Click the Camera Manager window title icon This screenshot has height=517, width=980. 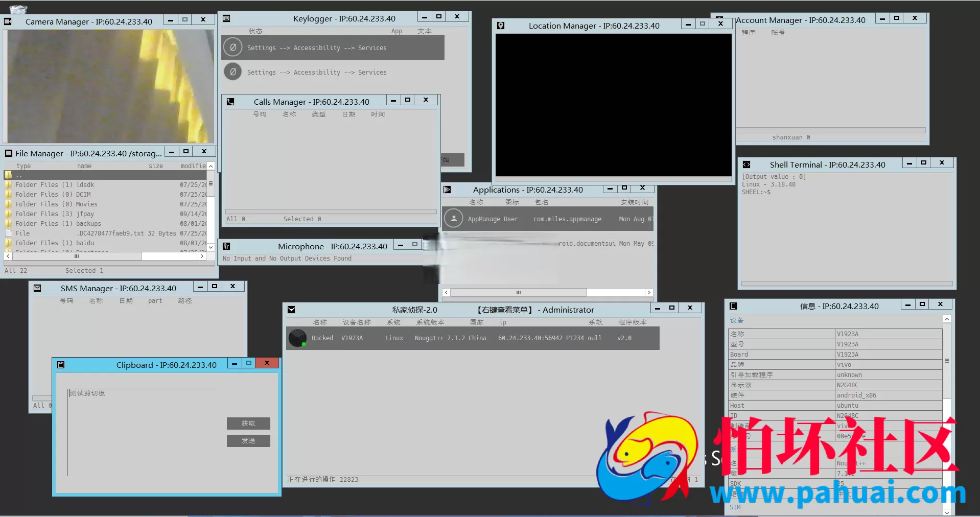8,21
